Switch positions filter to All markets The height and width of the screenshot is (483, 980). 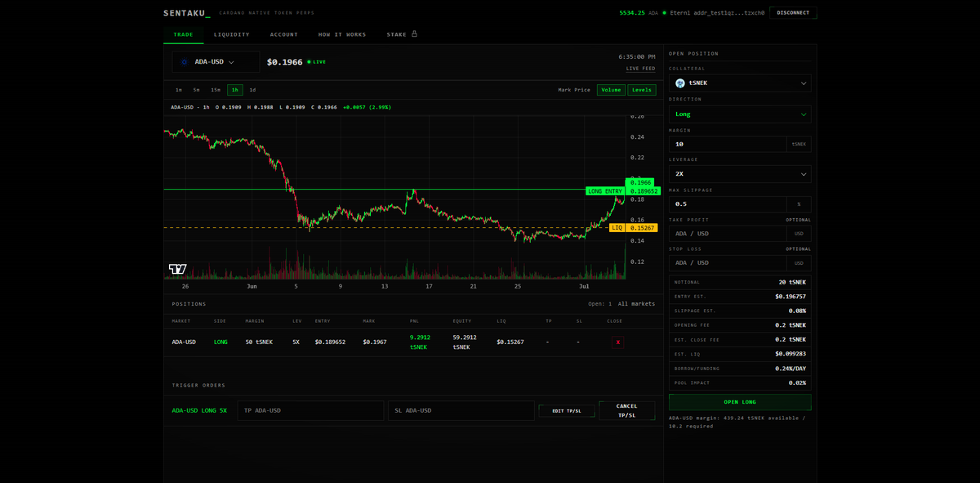(636, 304)
